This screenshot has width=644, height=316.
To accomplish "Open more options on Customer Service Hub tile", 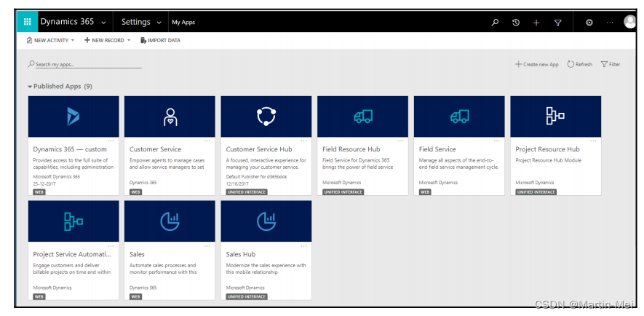I will tap(304, 141).
